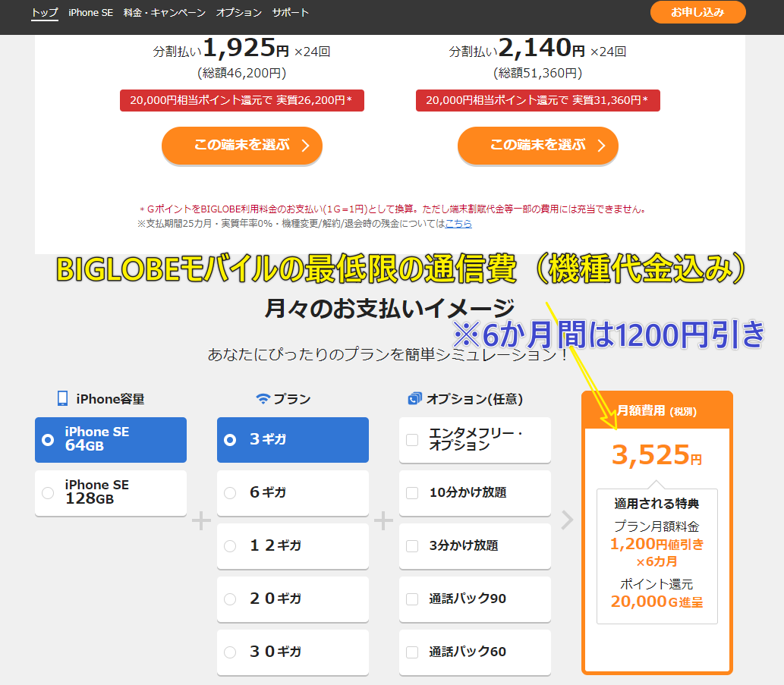The width and height of the screenshot is (784, 685).
Task: Choose the 20ギガ plan
Action: coord(292,599)
